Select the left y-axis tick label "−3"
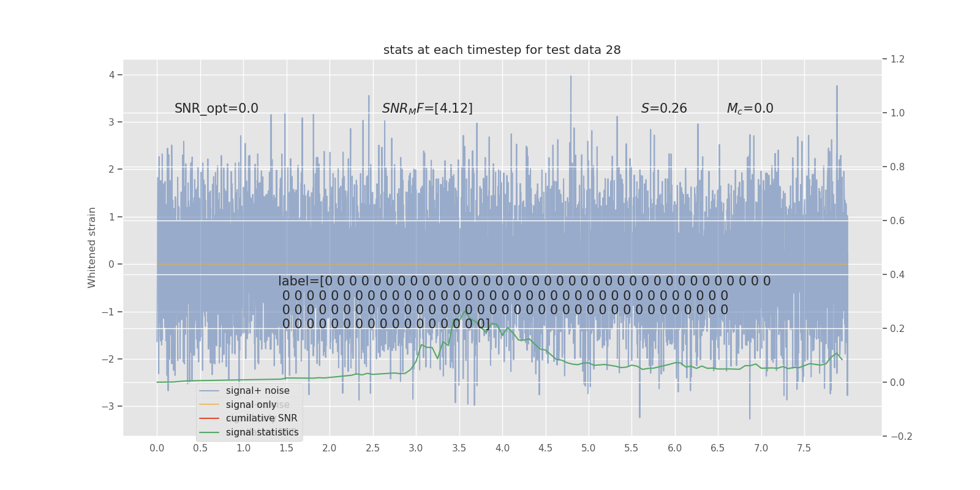Image resolution: width=980 pixels, height=490 pixels. click(108, 406)
